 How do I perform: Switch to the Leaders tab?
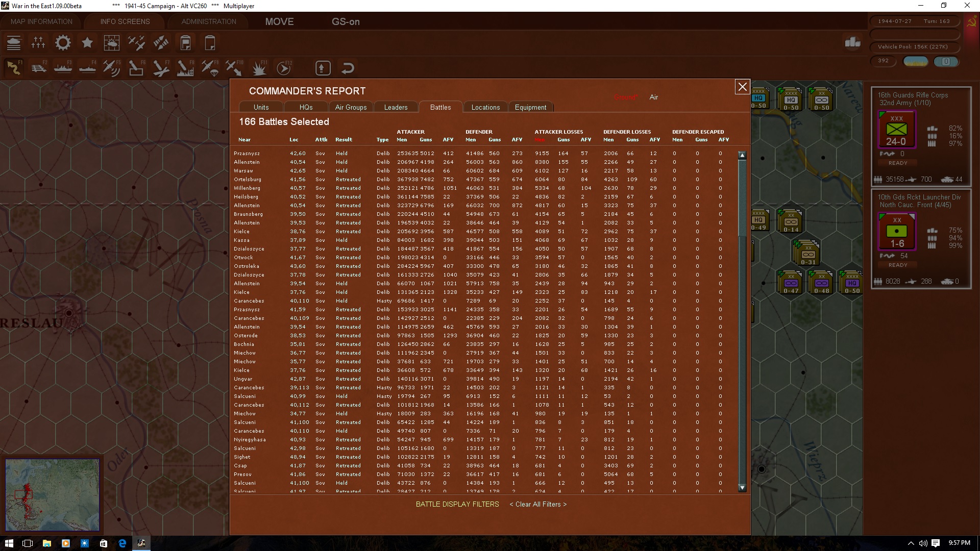[396, 107]
